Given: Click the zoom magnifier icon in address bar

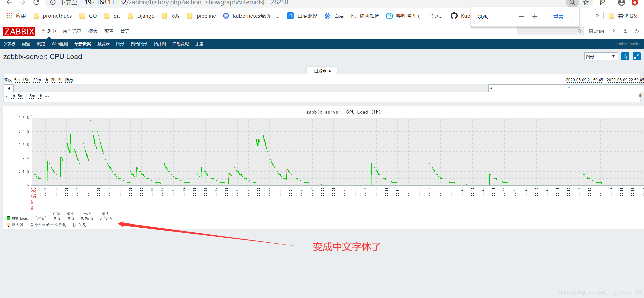Looking at the screenshot, I should click(572, 3).
